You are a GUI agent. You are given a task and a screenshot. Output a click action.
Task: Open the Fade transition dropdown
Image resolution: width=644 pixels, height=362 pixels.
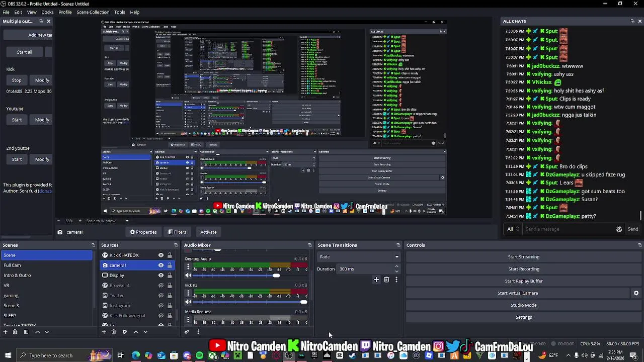pos(359,257)
